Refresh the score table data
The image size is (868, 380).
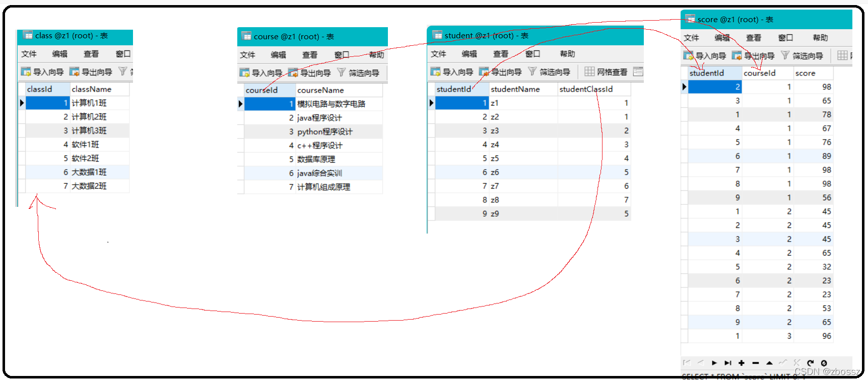coord(810,363)
